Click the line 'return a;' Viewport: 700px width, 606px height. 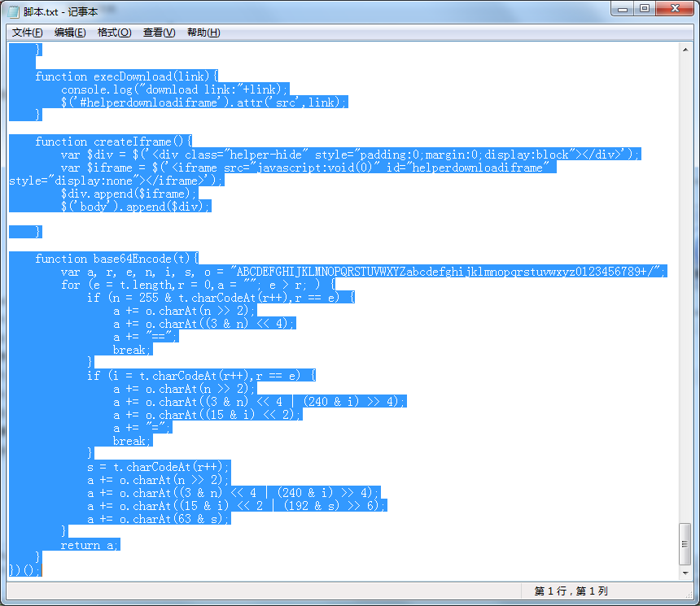point(90,545)
